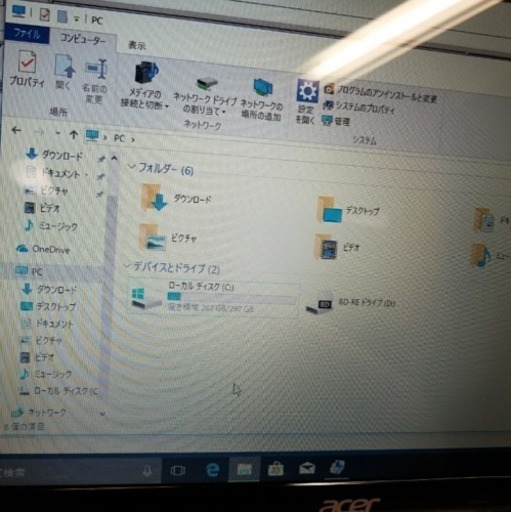Select the ビデオ folder in main pane

pyautogui.click(x=338, y=247)
